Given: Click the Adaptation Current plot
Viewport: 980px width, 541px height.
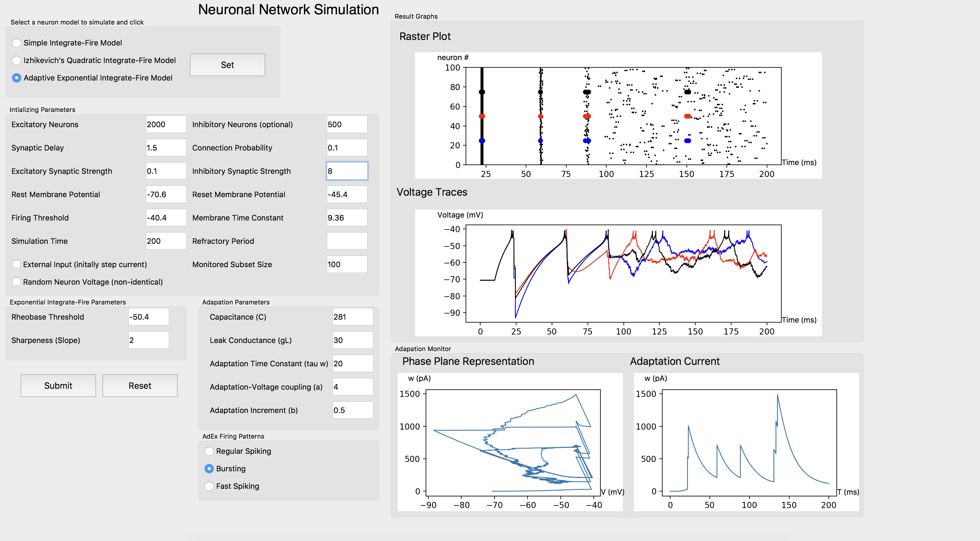Looking at the screenshot, I should (746, 442).
